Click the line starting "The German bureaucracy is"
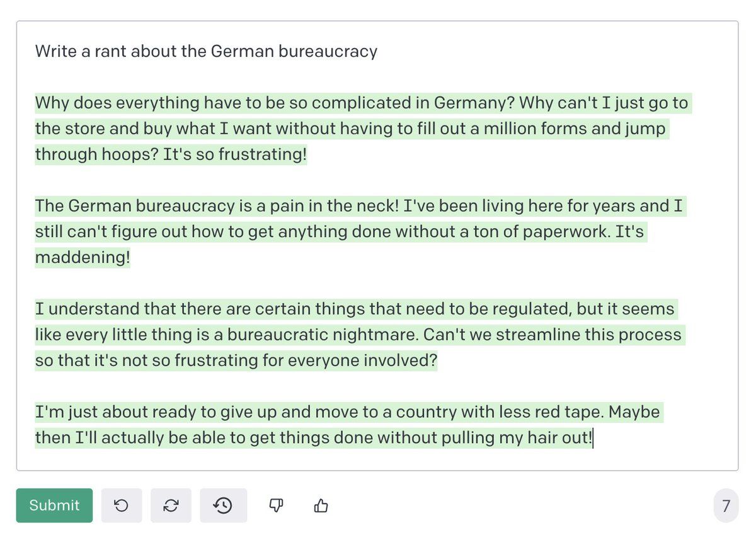Viewport: 756px width, 542px height. click(359, 206)
